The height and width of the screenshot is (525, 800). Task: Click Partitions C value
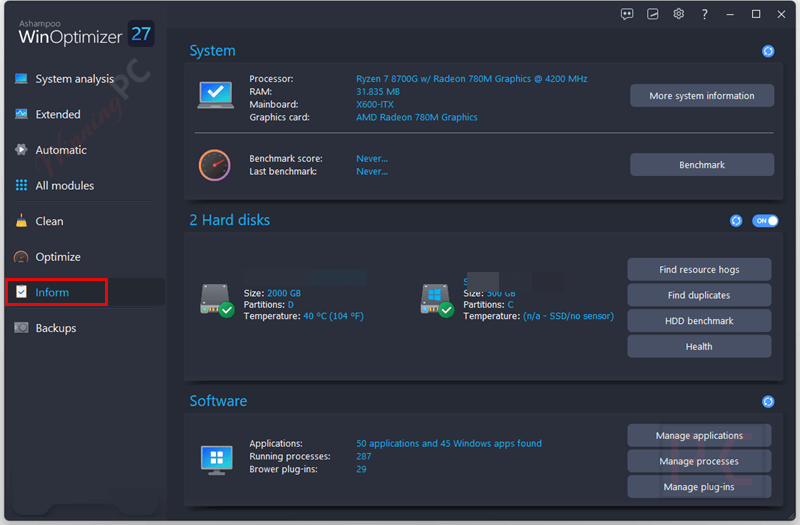coord(510,305)
